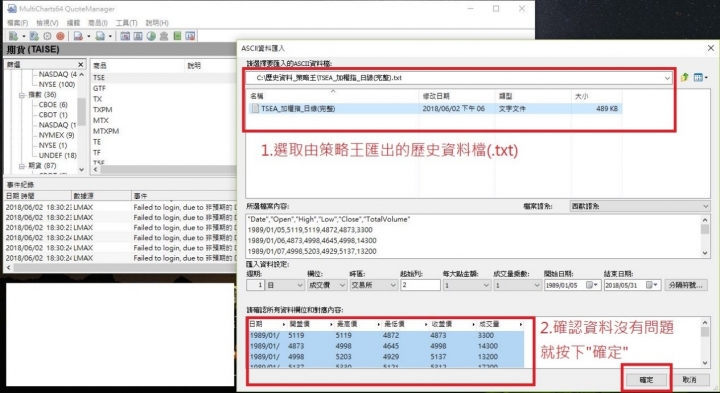Select the CBOE (6) tree item
Image resolution: width=720 pixels, height=393 pixels.
(x=53, y=105)
